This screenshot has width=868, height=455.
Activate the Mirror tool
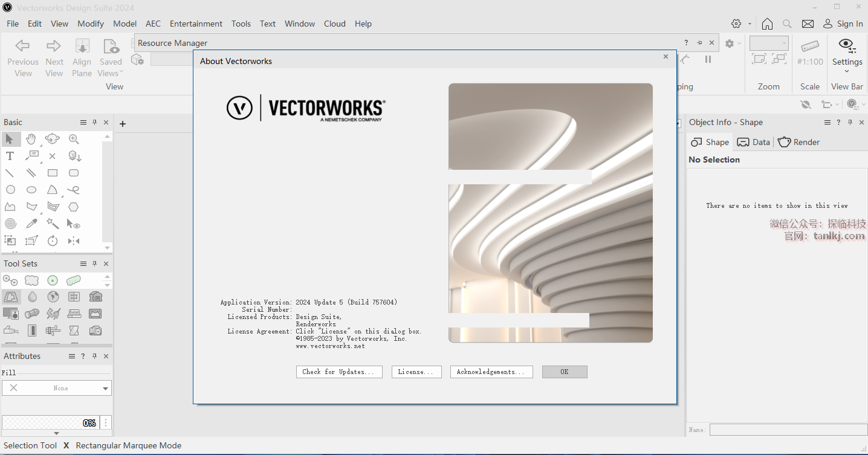(x=74, y=240)
